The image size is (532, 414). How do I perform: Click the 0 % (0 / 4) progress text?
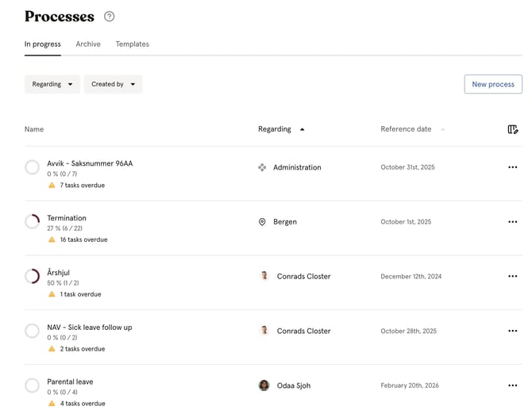63,392
